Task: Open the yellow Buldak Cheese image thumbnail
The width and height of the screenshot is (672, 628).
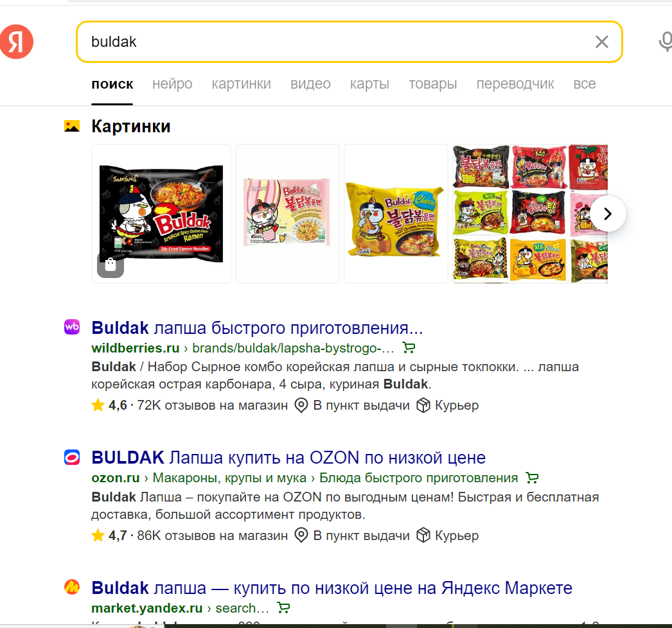Action: 396,214
